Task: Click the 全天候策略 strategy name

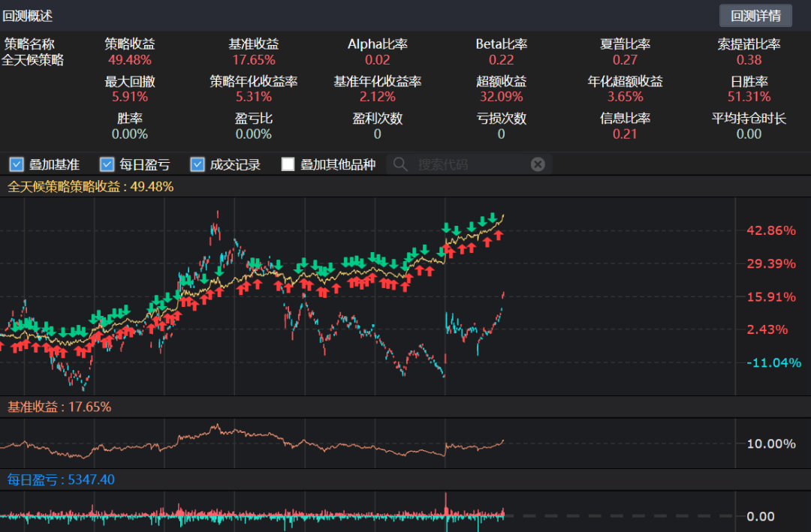Action: pyautogui.click(x=33, y=60)
